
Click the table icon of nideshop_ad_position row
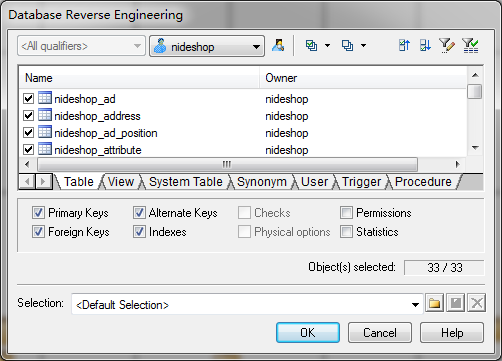coord(45,132)
